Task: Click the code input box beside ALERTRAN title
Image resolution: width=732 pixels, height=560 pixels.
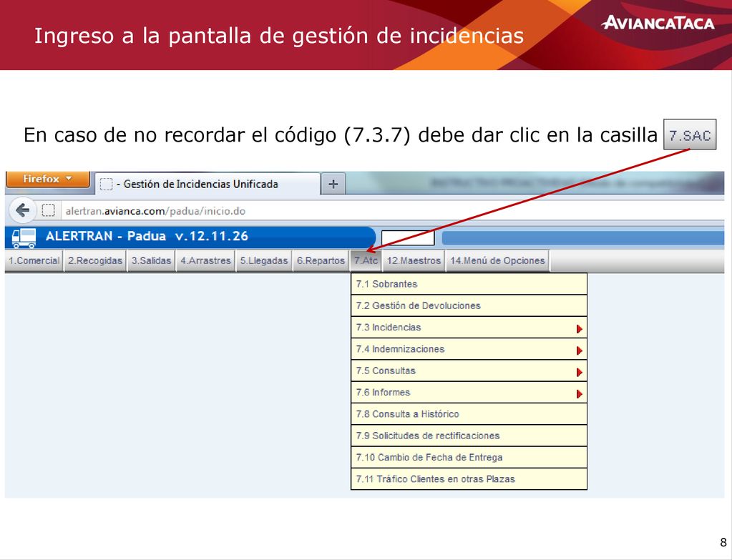Action: point(408,238)
